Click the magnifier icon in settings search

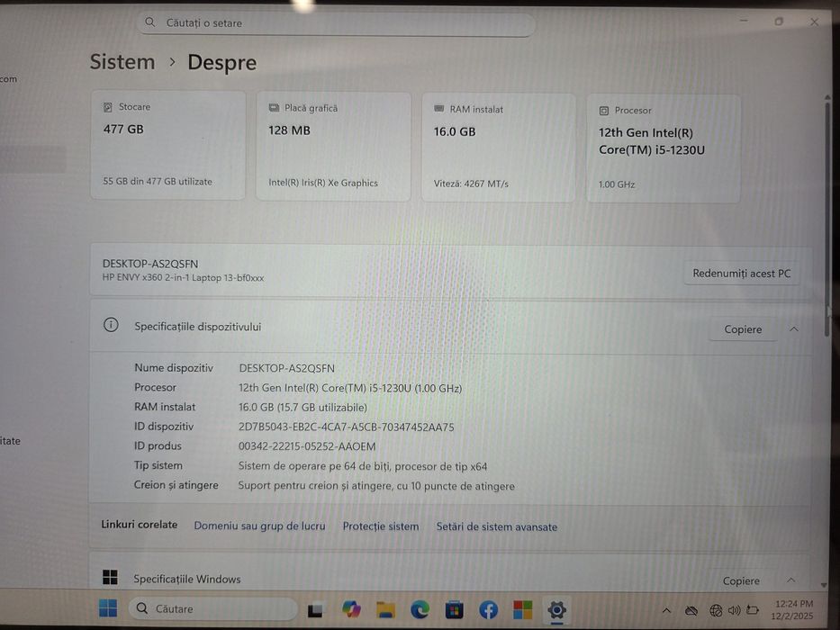click(150, 22)
